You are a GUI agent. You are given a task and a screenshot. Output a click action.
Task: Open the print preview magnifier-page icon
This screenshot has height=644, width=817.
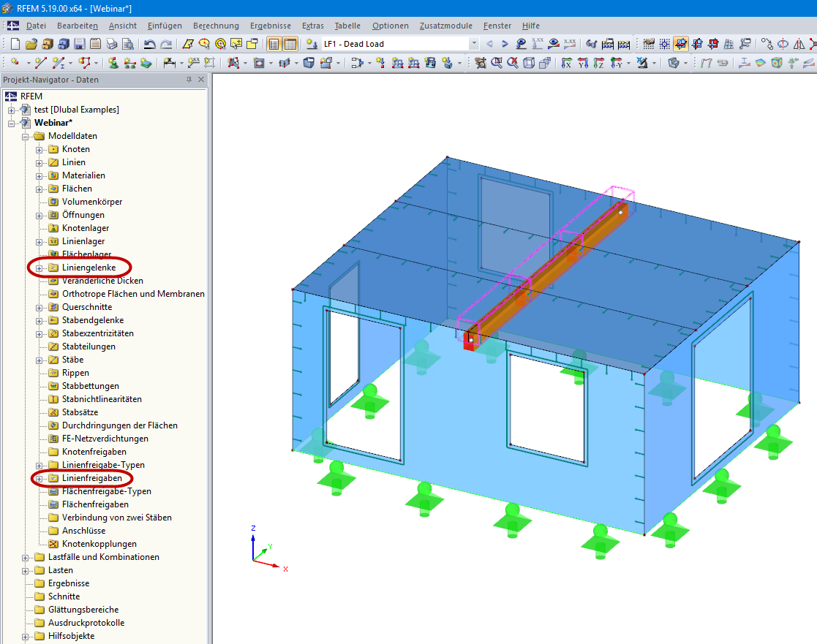point(128,45)
